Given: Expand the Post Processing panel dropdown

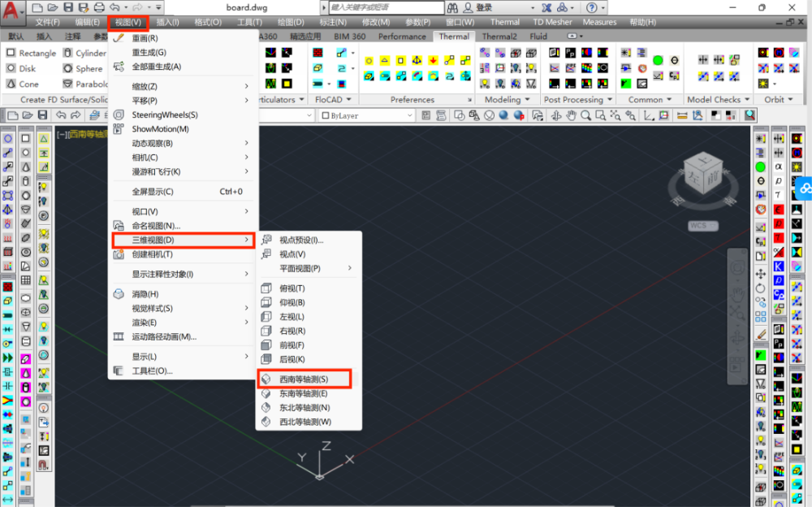Looking at the screenshot, I should 578,100.
